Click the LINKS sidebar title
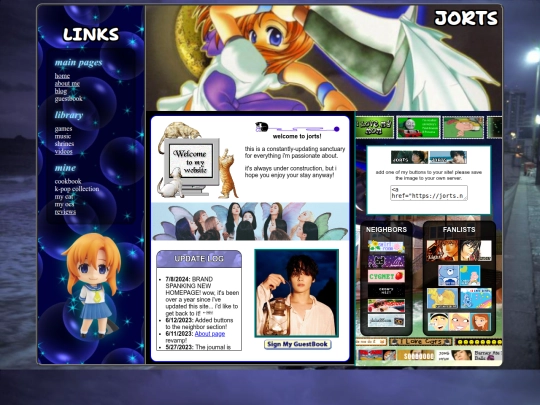 91,34
